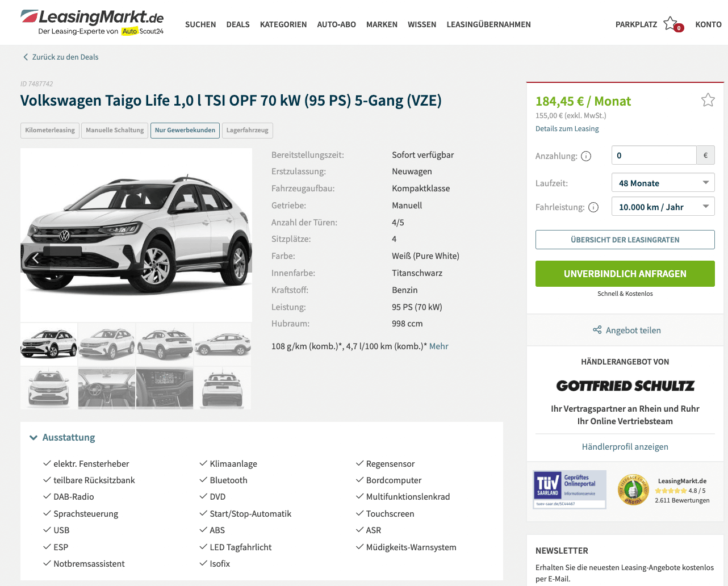Click the '998 ccm' Hubraum value
The width and height of the screenshot is (728, 586).
click(407, 324)
